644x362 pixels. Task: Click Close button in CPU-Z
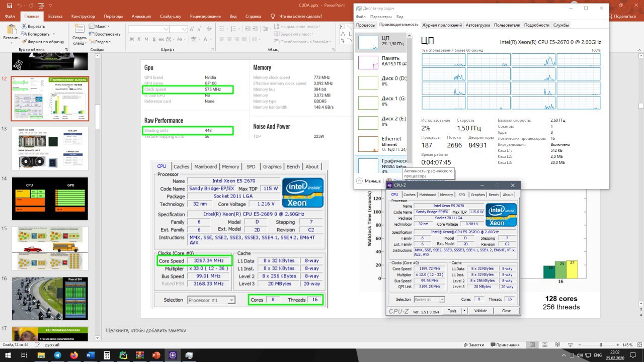(507, 311)
